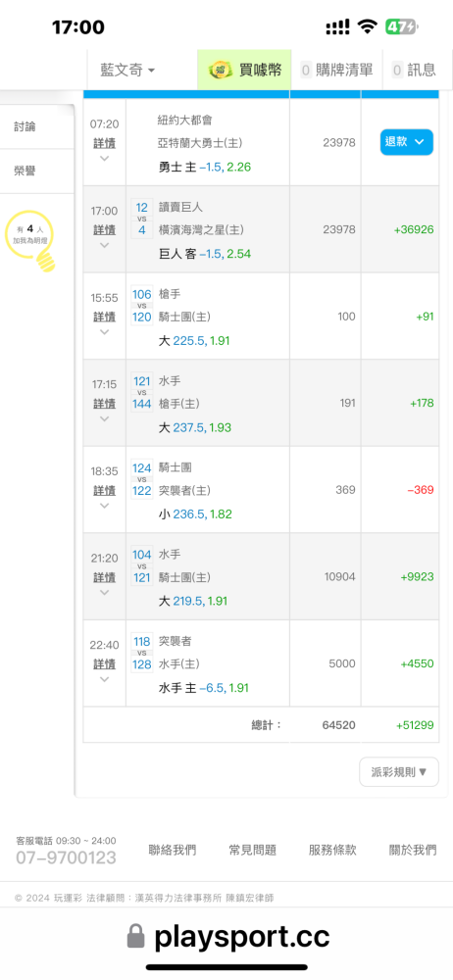Tap the Wi-Fi icon in status bar
Viewport: 453px width, 980px height.
point(368,26)
